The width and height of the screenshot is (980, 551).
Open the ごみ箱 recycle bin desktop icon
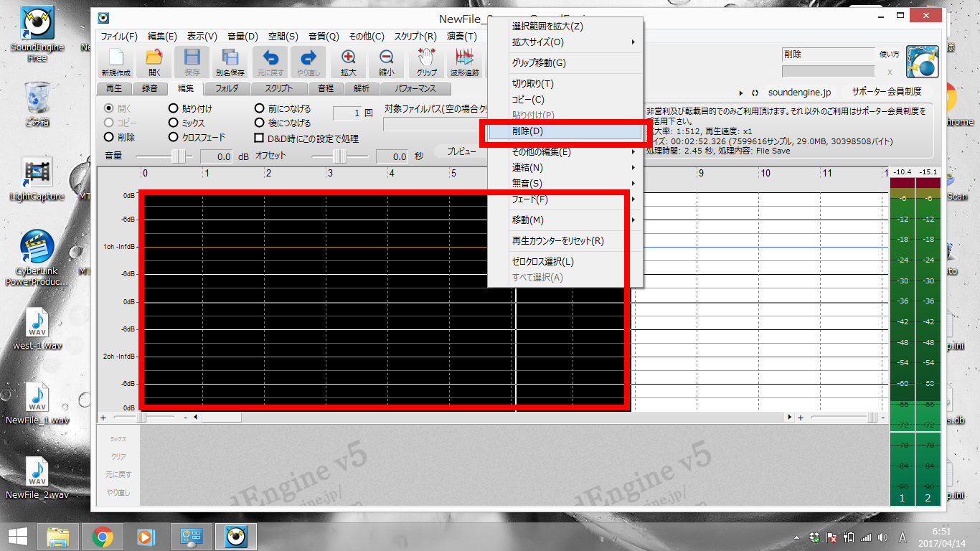coord(37,104)
